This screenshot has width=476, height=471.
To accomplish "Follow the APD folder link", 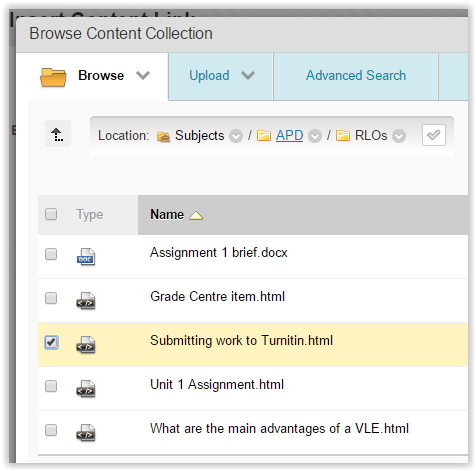I will (x=289, y=135).
